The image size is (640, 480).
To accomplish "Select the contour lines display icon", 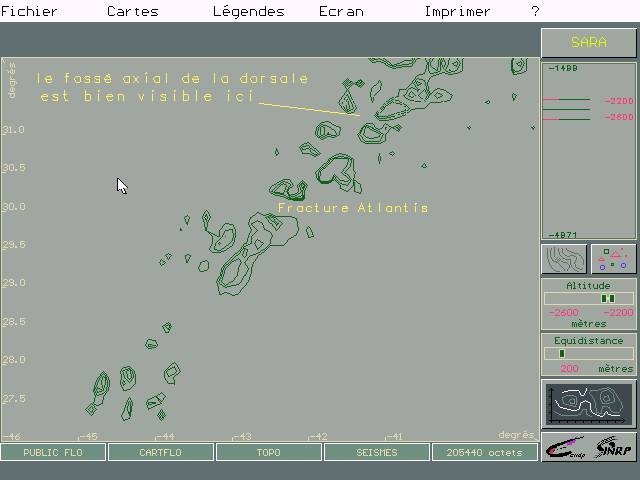I will coord(564,259).
